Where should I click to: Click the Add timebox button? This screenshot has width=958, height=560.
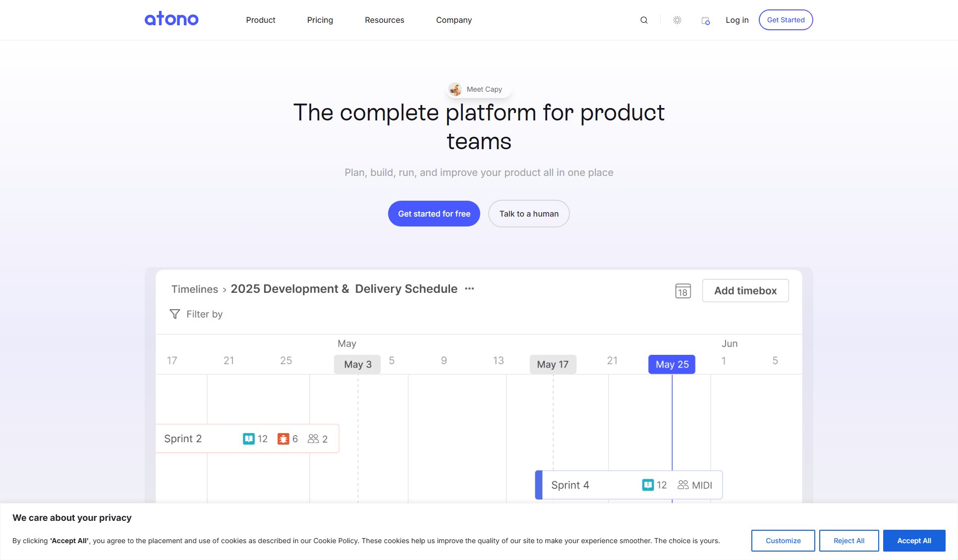(745, 291)
